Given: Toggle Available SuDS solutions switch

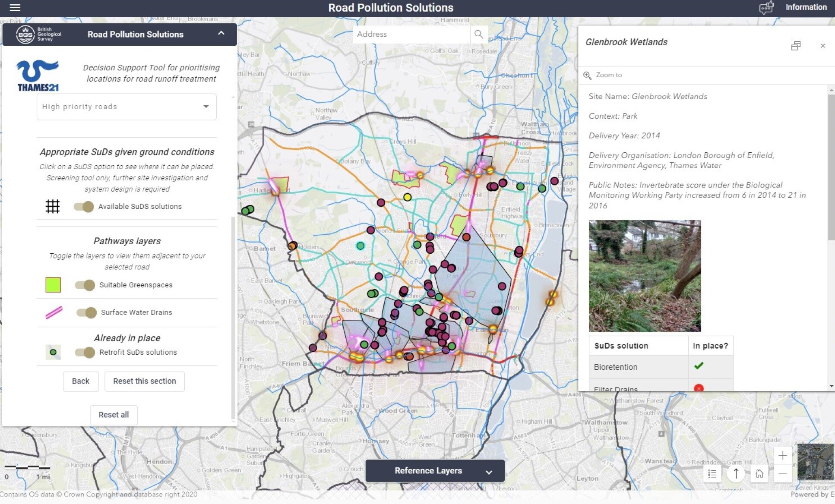Looking at the screenshot, I should [x=84, y=207].
